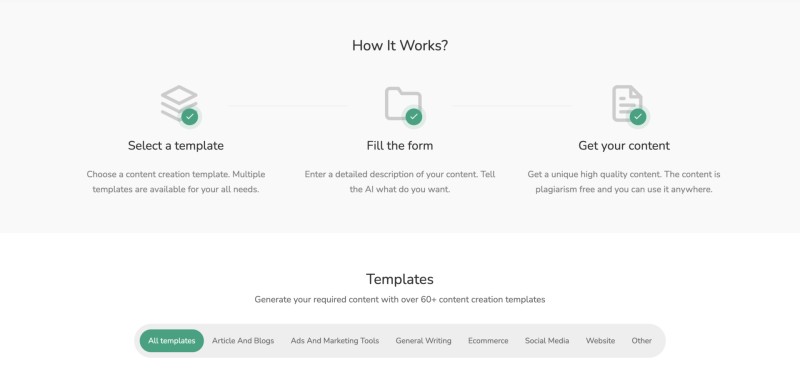Click the How It Works? title
The height and width of the screenshot is (370, 800).
[x=400, y=45]
